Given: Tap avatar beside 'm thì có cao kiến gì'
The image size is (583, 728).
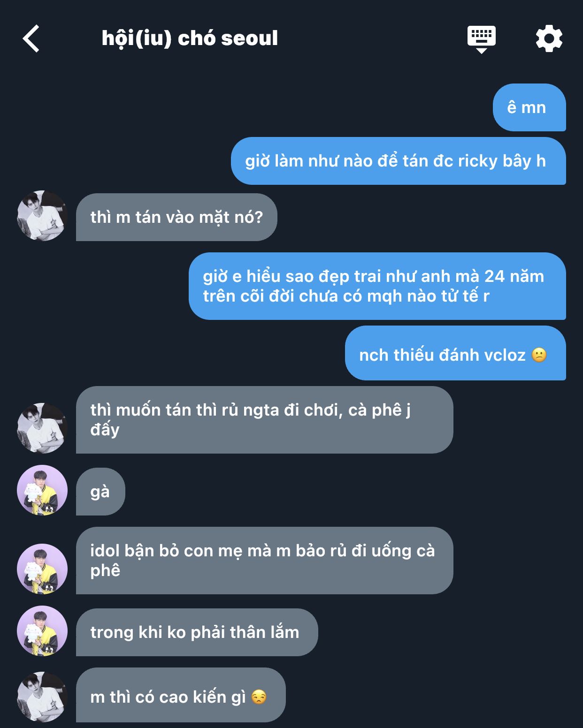Looking at the screenshot, I should (42, 697).
